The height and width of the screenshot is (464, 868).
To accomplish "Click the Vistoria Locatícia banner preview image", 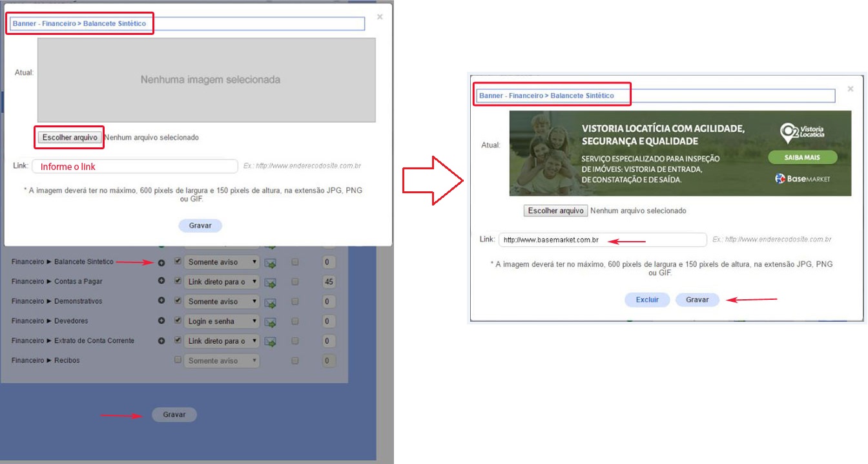I will (x=680, y=154).
